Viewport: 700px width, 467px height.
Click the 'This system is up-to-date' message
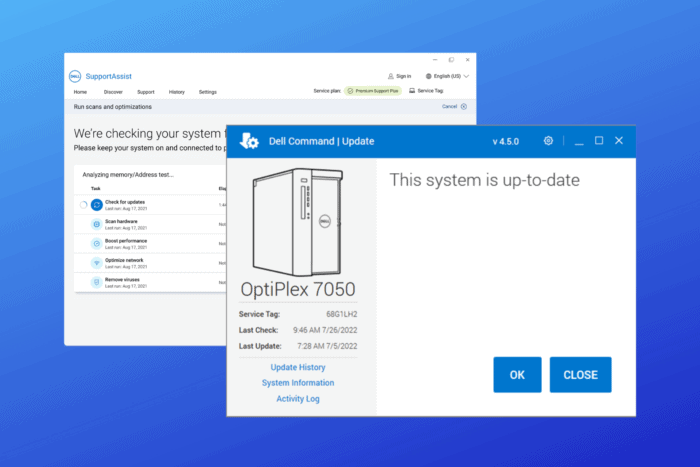(484, 180)
